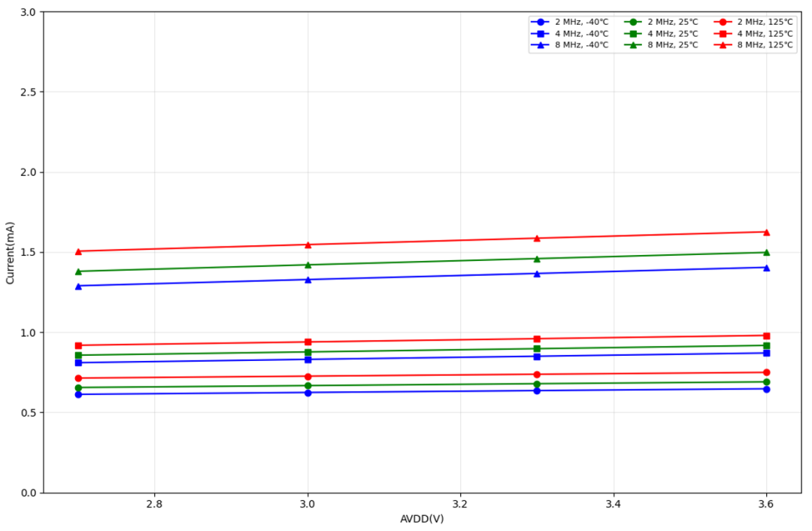Click the 2 MHz, -40°C legend entry

[570, 22]
